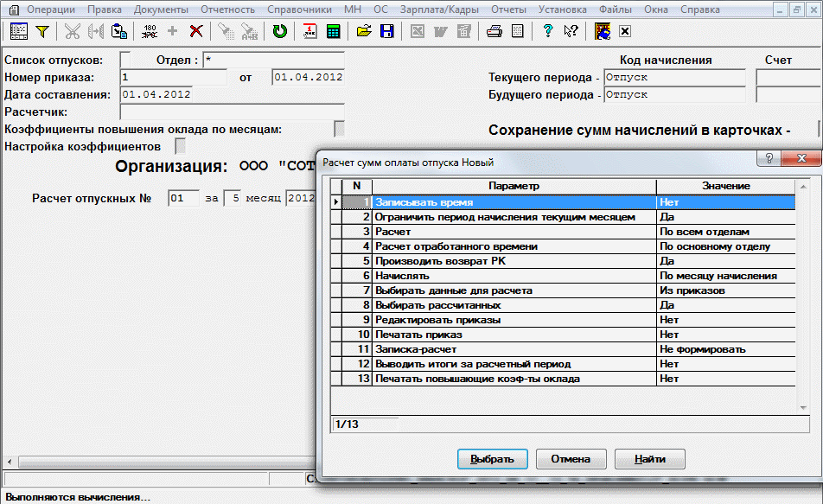823x504 pixels.
Task: Click the Дата составления field
Action: [156, 94]
